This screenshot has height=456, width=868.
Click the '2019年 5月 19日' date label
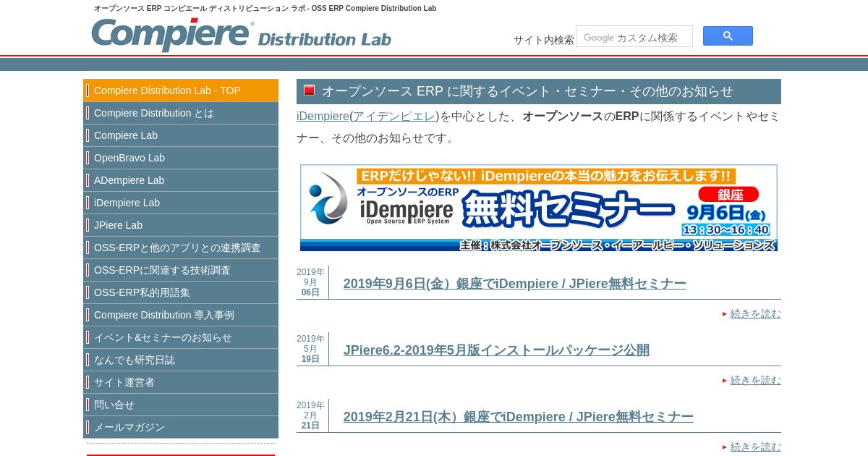[x=310, y=349]
